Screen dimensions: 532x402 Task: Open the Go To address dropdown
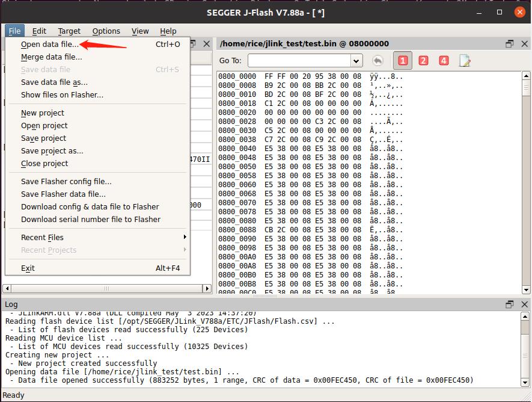click(x=356, y=61)
